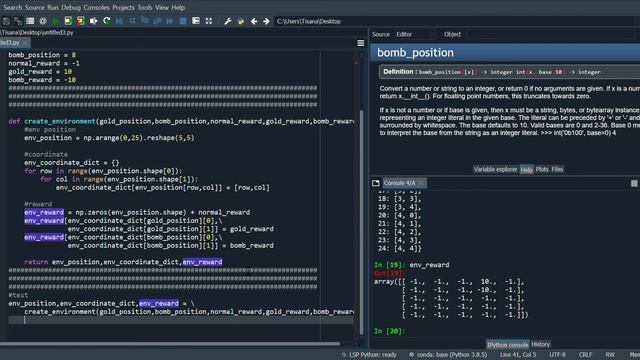Click the debug Step into function icon
Screen dimensions: 640x360
point(145,21)
